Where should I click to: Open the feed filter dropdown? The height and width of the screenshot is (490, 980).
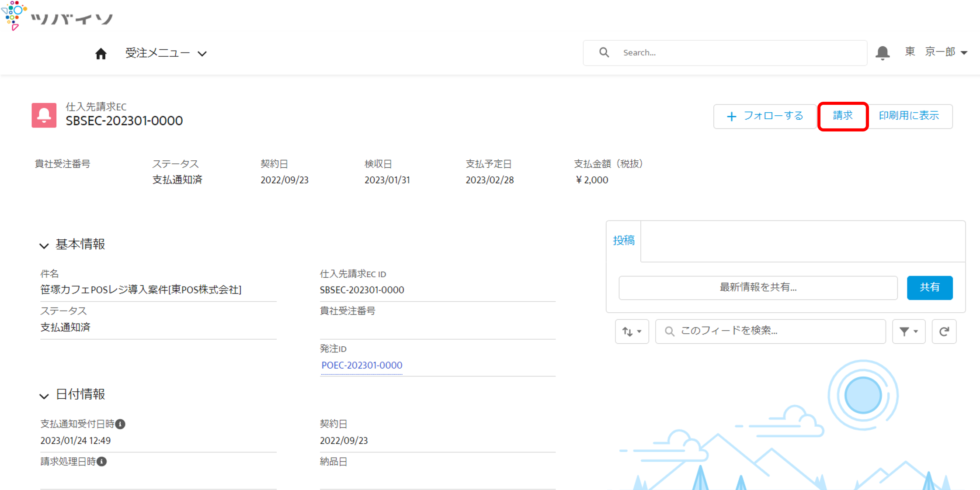(909, 331)
